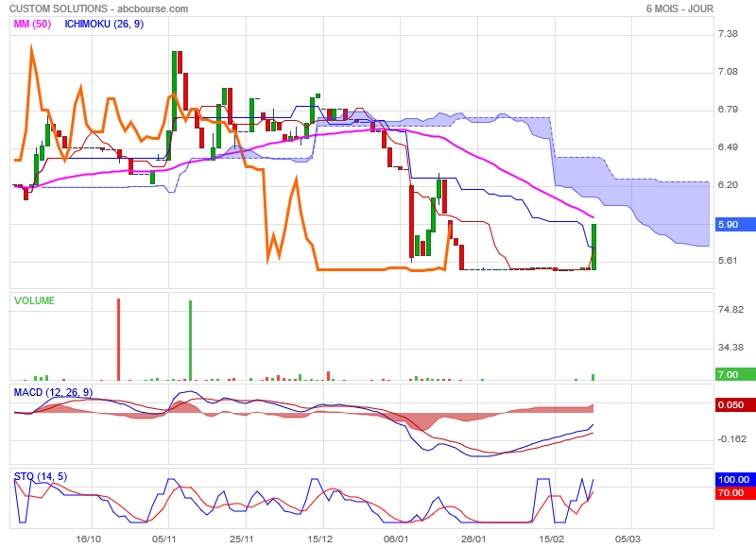The height and width of the screenshot is (548, 756).
Task: Click the latest green candlestick near 5.90
Action: coord(594,247)
